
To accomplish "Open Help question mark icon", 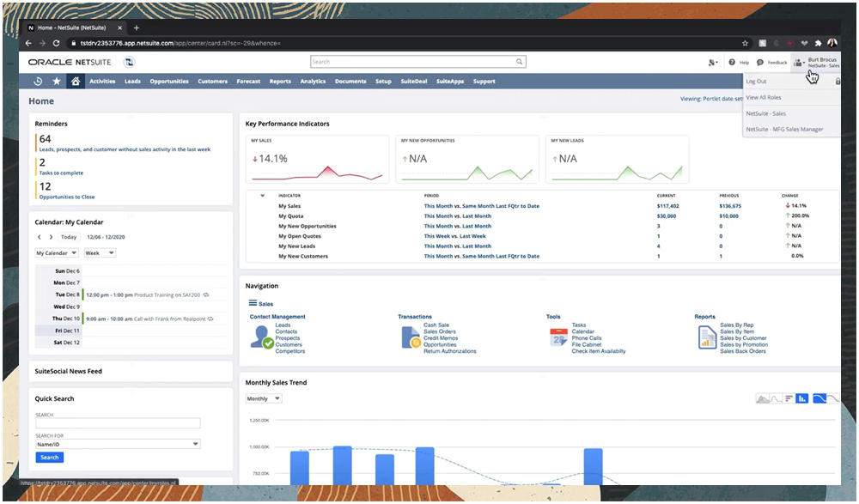I will (x=732, y=63).
